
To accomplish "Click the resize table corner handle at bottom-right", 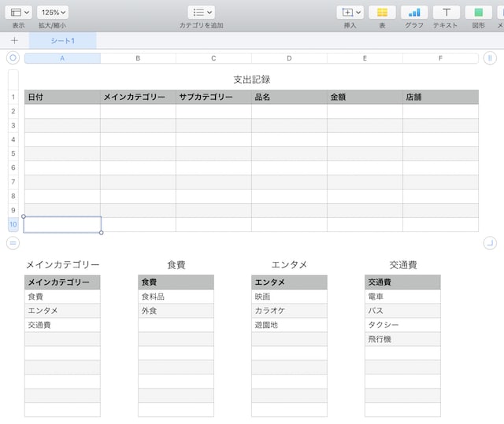I will pyautogui.click(x=490, y=243).
